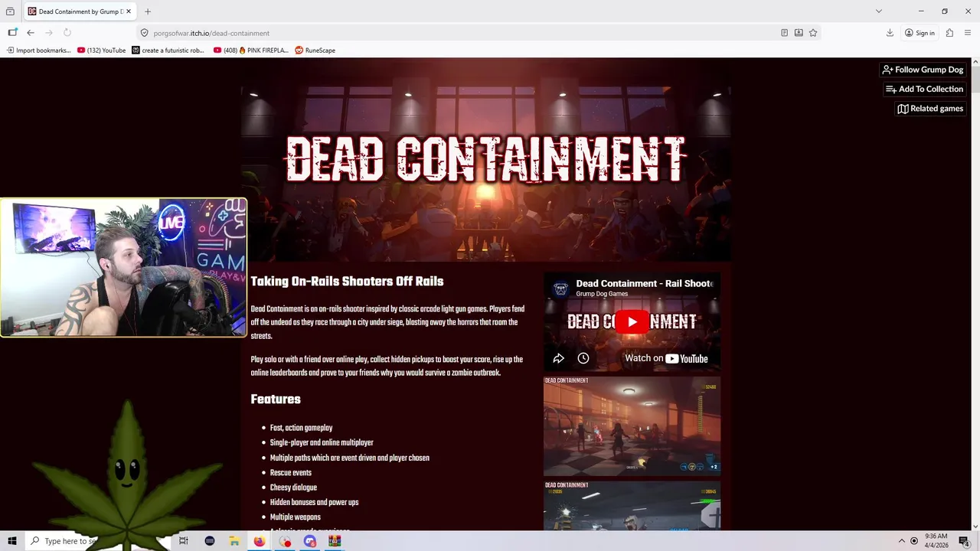Click the site security shield icon

(144, 33)
